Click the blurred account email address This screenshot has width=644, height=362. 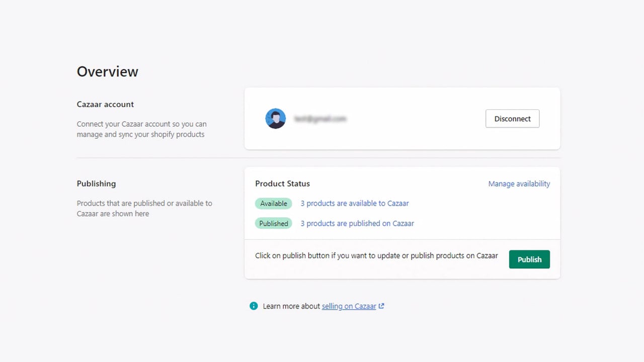[x=320, y=119]
